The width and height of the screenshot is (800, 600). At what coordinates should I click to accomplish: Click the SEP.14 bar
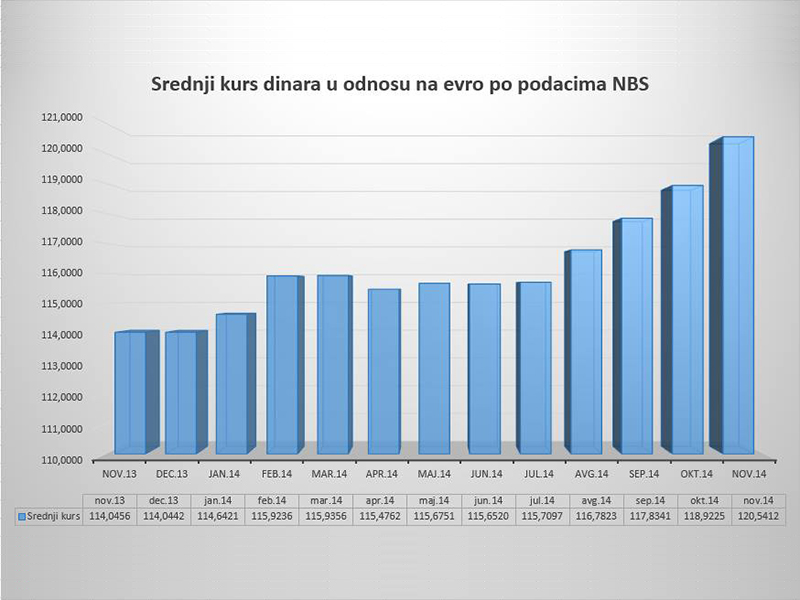pos(633,336)
